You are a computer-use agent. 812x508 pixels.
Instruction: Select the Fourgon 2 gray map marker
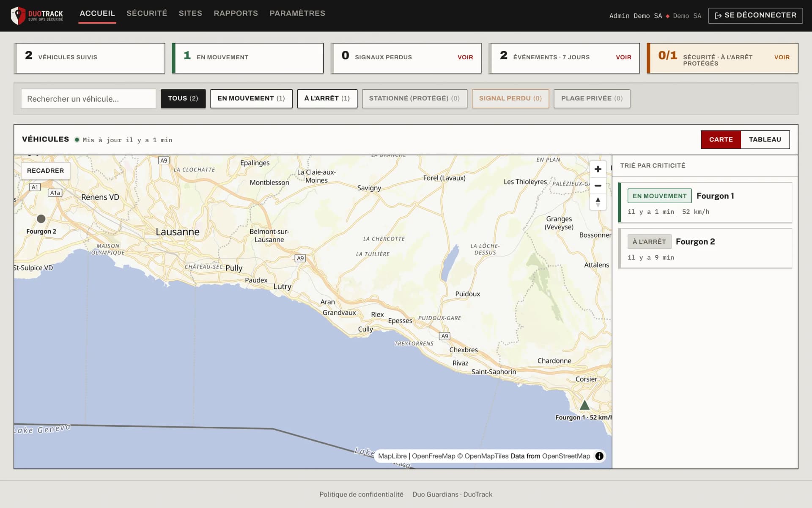point(41,219)
